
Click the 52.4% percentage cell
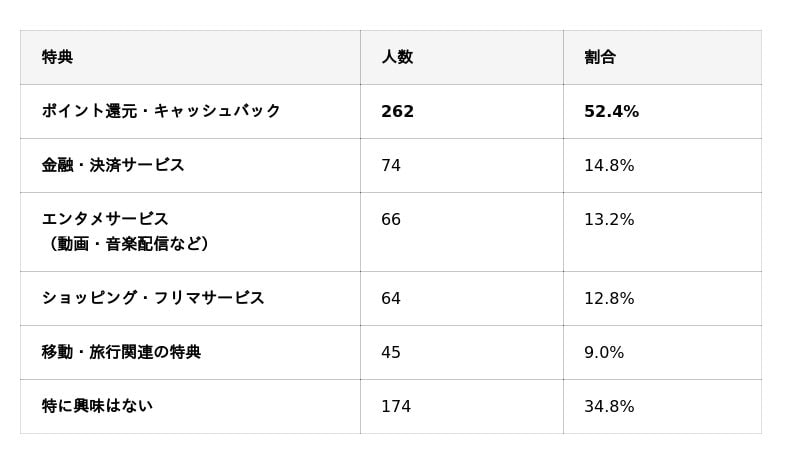(x=611, y=112)
